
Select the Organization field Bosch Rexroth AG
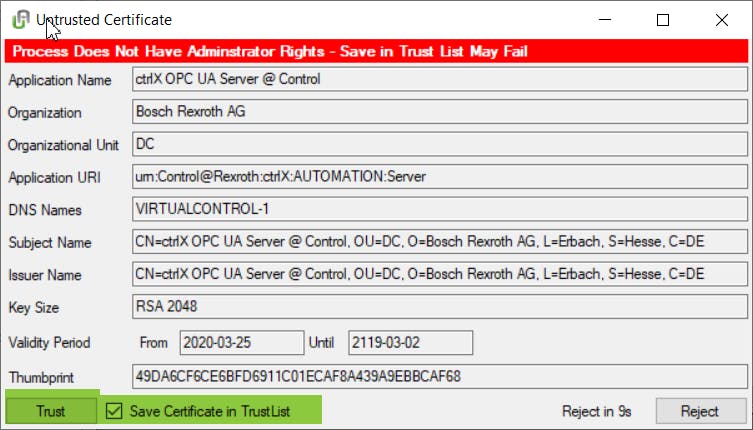click(439, 111)
